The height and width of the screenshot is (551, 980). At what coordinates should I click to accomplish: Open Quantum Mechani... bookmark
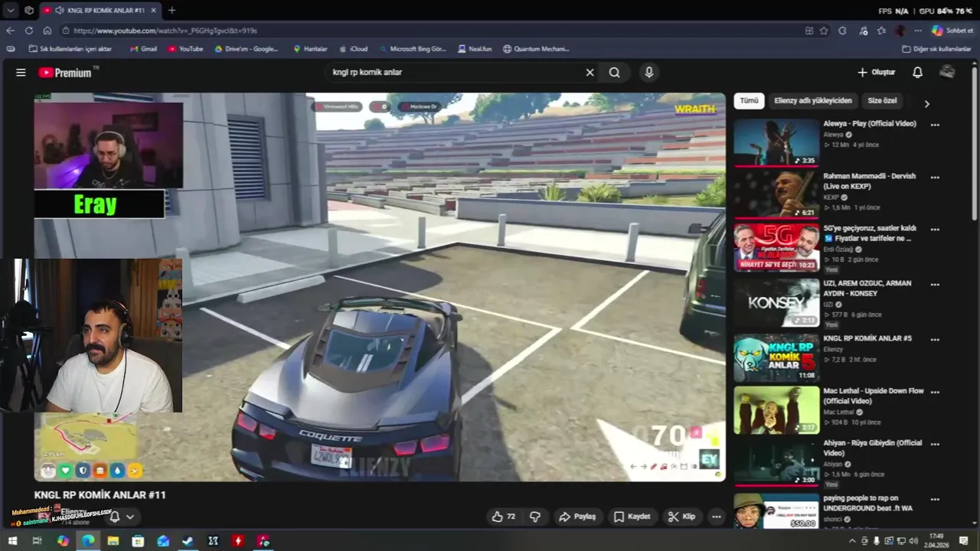point(536,49)
